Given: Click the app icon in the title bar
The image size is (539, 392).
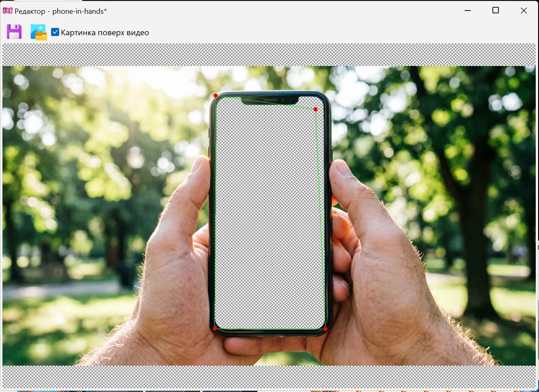Looking at the screenshot, I should click(8, 11).
